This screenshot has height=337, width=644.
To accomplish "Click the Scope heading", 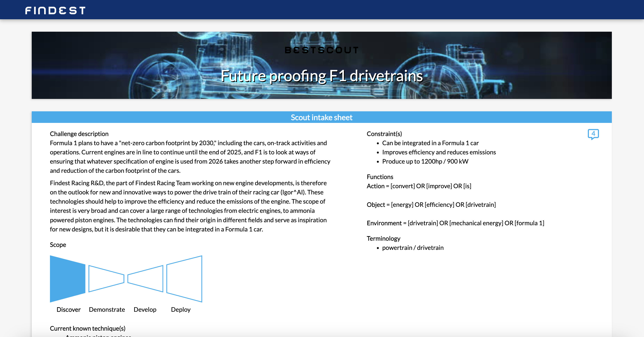I will pos(58,245).
